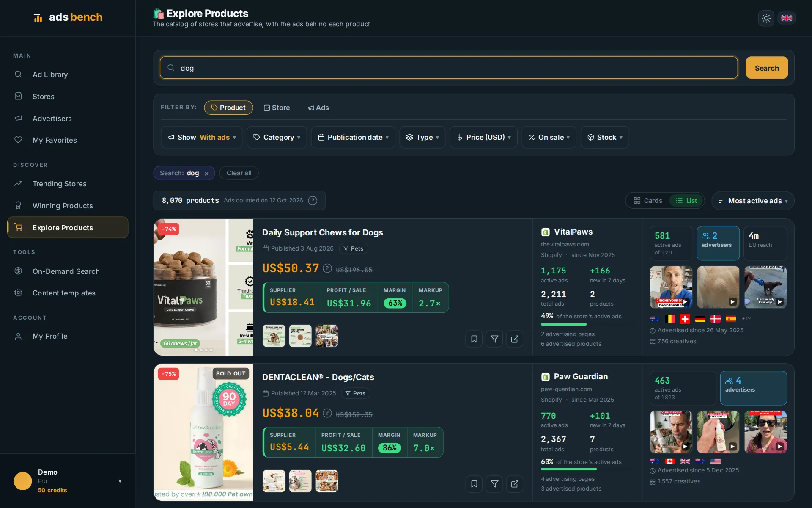Click the ads bench logo
This screenshot has height=508, width=812.
pos(68,17)
